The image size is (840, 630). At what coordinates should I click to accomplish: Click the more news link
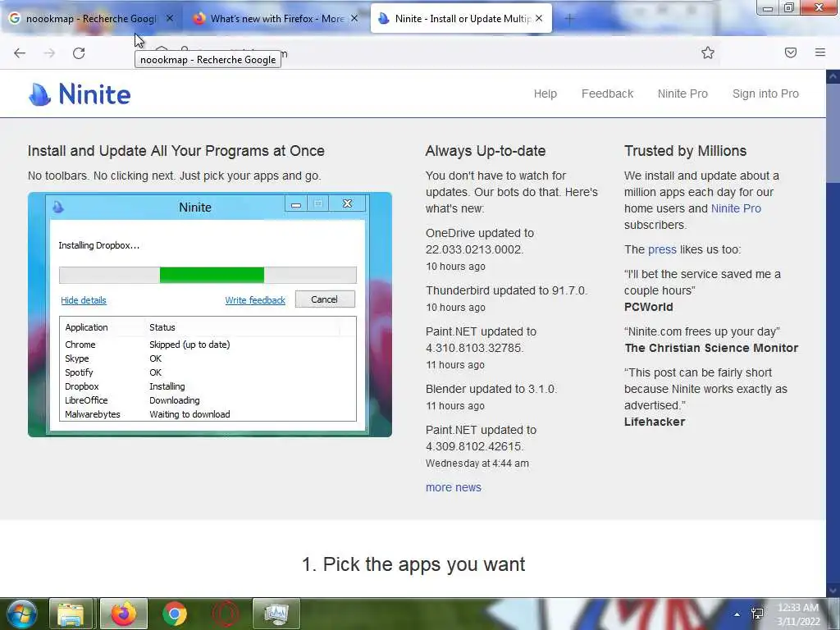point(453,487)
